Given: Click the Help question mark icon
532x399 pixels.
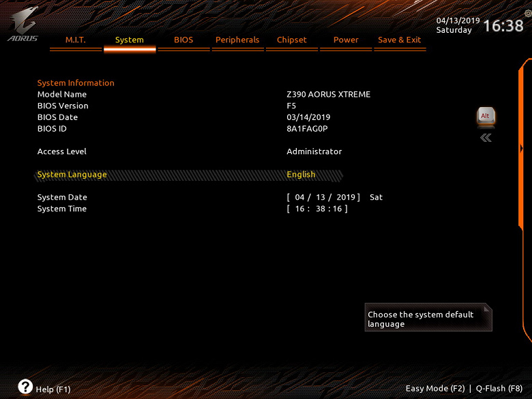Looking at the screenshot, I should [x=25, y=387].
